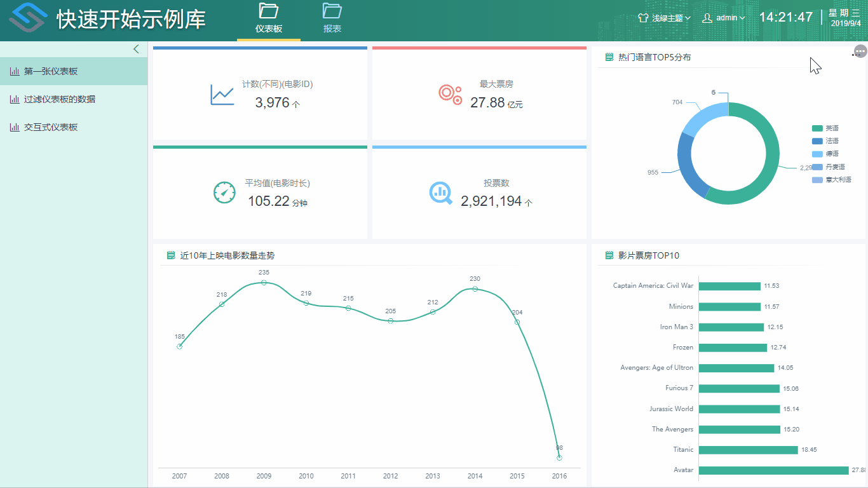
Task: Click the 丹麦语 legend color swatch
Action: [x=817, y=167]
